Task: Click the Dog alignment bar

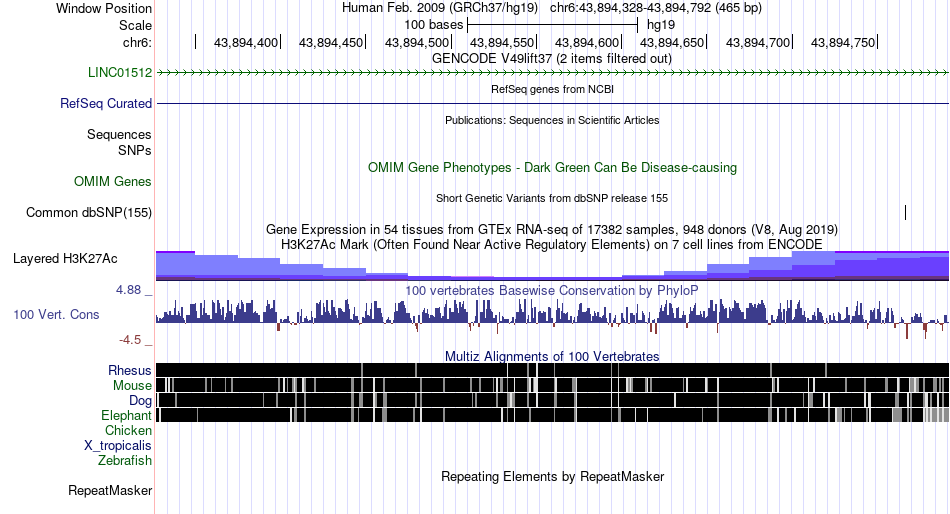Action: 553,400
